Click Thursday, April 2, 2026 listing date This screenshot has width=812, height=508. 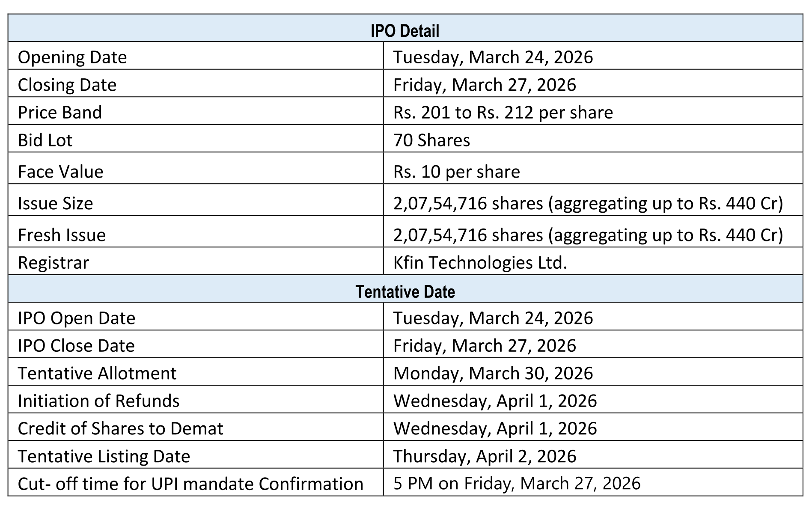point(485,456)
